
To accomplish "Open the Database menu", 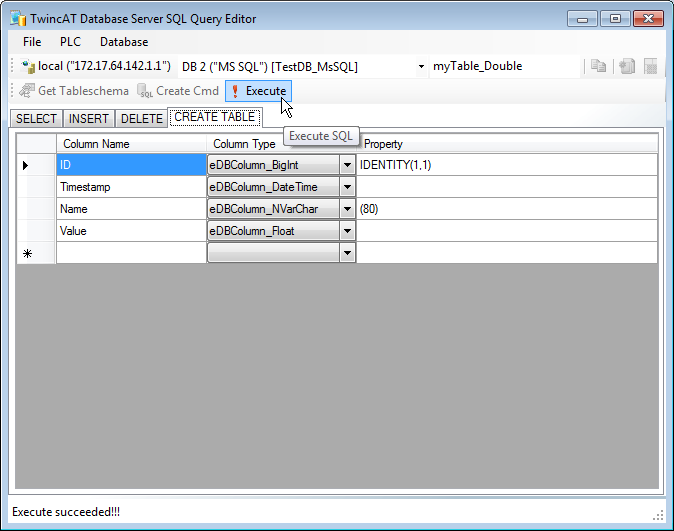I will pyautogui.click(x=124, y=42).
